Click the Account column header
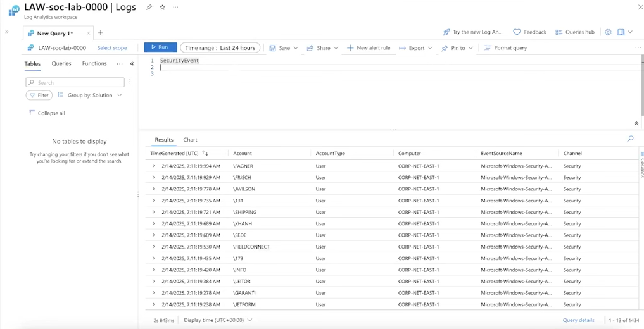 pyautogui.click(x=243, y=153)
